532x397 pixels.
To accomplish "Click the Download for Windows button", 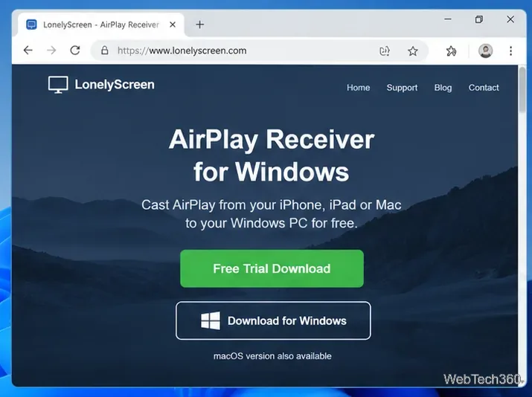I will (x=273, y=320).
